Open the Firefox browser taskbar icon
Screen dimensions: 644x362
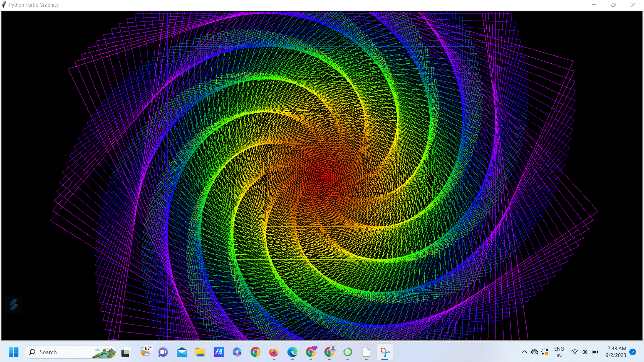pos(274,352)
